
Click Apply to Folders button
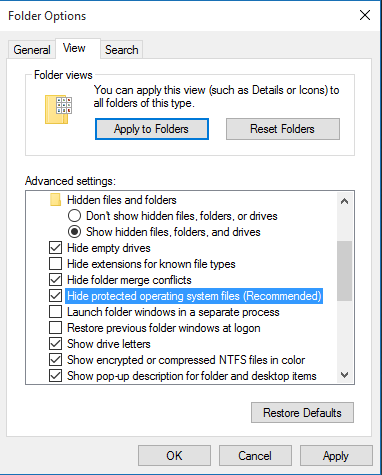pyautogui.click(x=152, y=129)
